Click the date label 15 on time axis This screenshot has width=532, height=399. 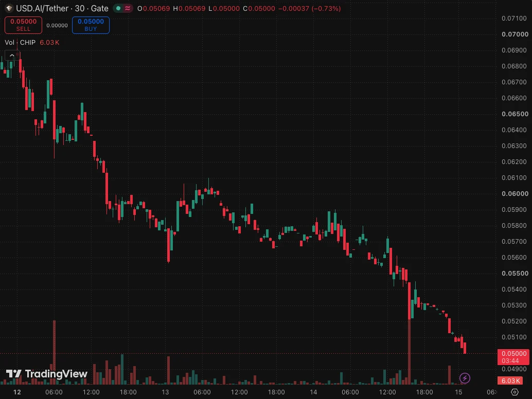point(458,392)
